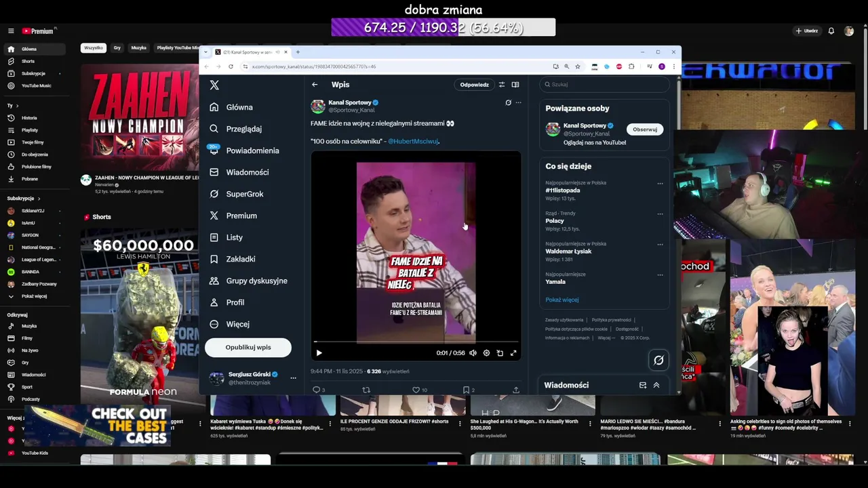Click Grok icon on Kanal Sportowy post
Viewport: 868px width, 488px height.
coord(508,102)
